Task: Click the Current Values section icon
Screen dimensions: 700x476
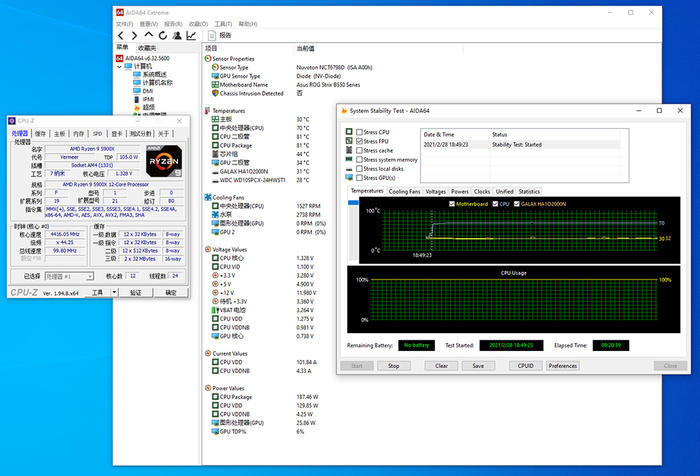Action: [x=208, y=353]
